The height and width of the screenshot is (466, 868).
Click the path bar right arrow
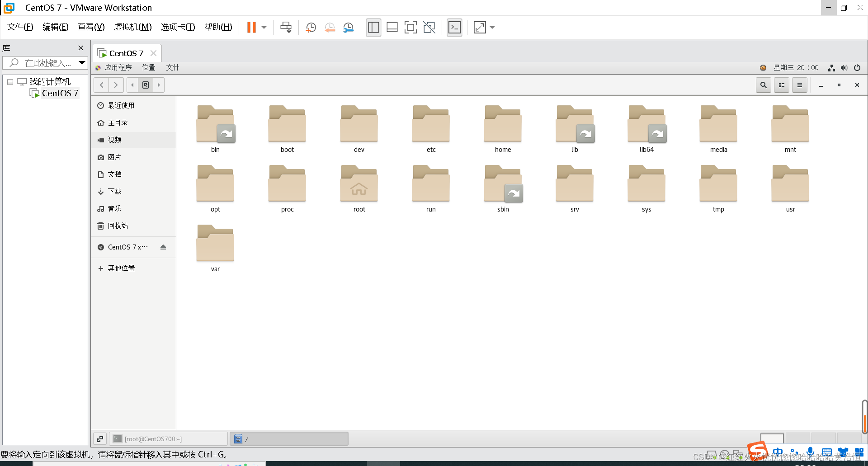159,85
